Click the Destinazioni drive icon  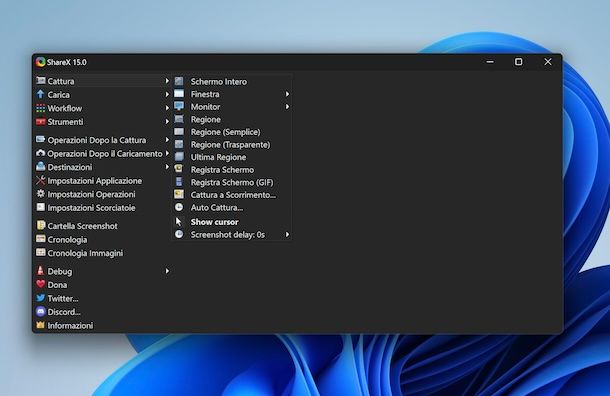click(x=40, y=167)
